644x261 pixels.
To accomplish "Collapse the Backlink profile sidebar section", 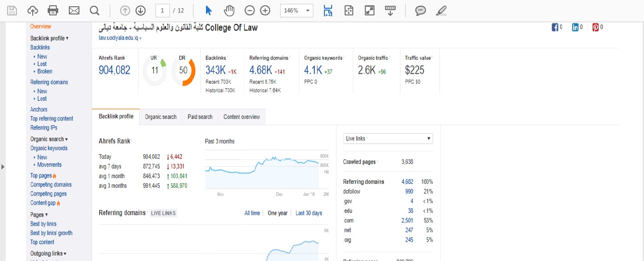I will pyautogui.click(x=49, y=38).
